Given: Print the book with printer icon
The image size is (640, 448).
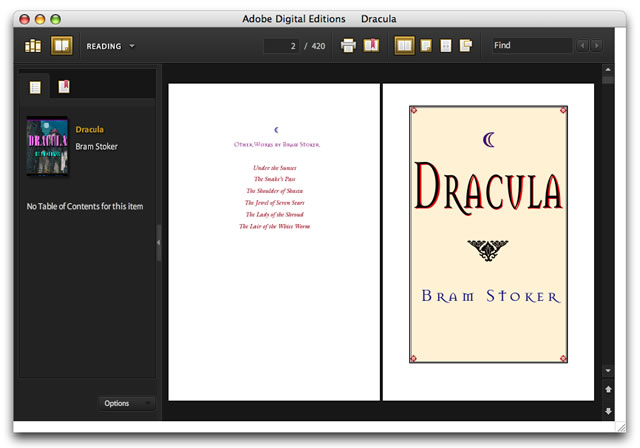Looking at the screenshot, I should (x=348, y=45).
